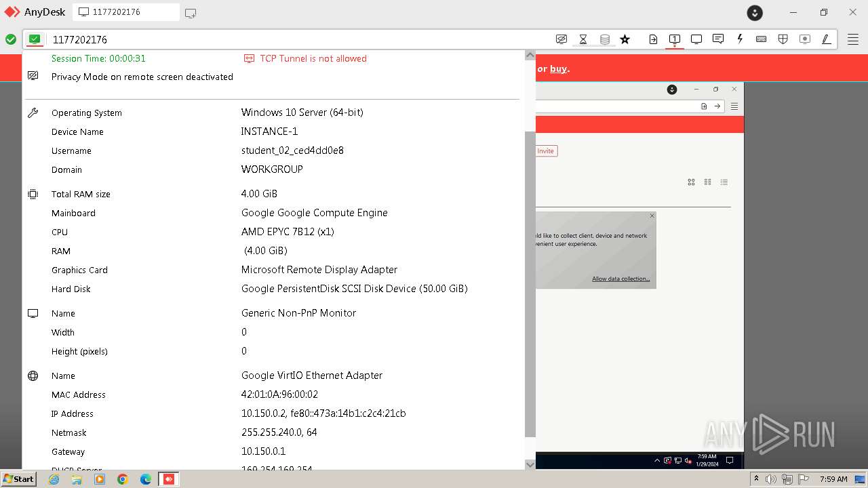
Task: Click the system info vertical scrollbar thumb
Action: 530,283
